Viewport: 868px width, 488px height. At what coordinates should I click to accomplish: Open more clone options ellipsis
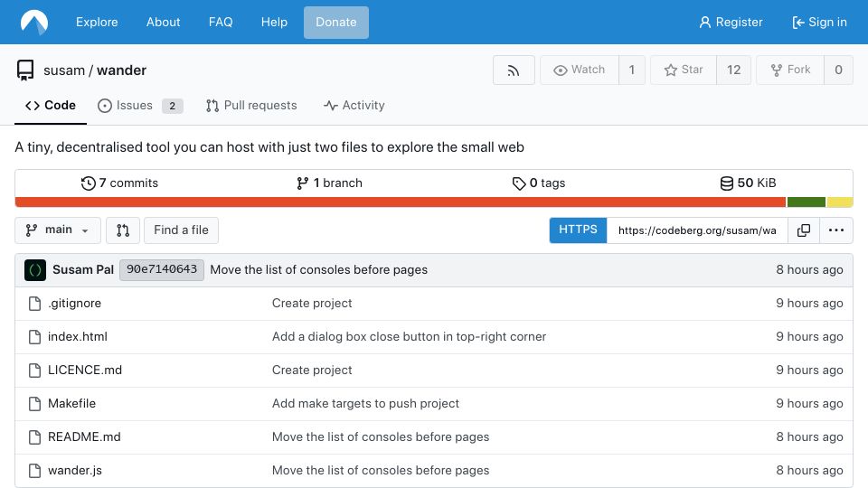click(835, 230)
